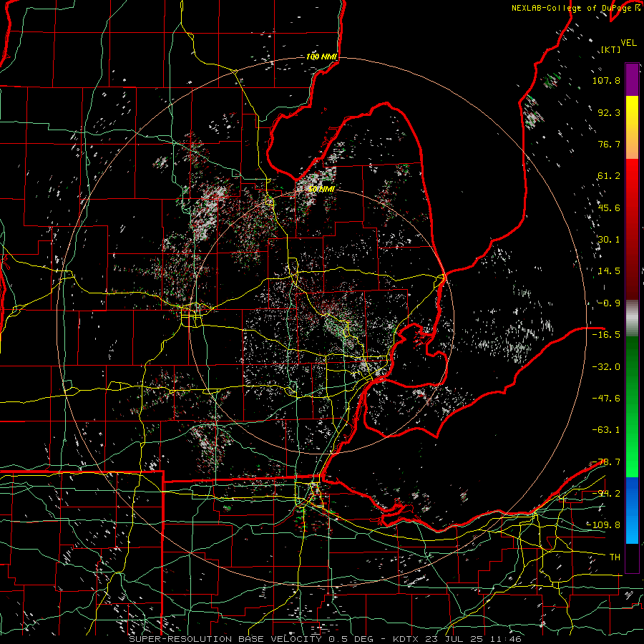Click the [KT] units label

[610, 49]
